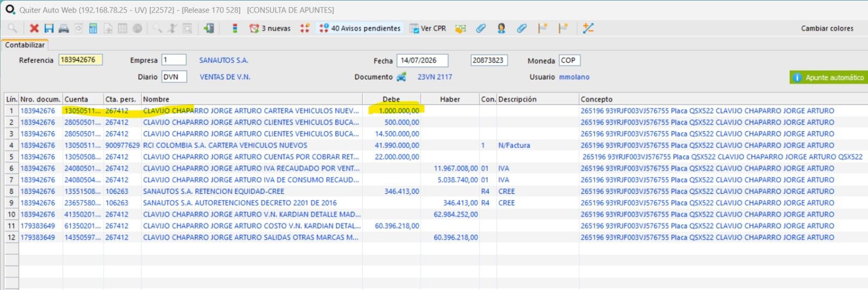
Task: Open the calculator icon in toolbar
Action: [93, 28]
